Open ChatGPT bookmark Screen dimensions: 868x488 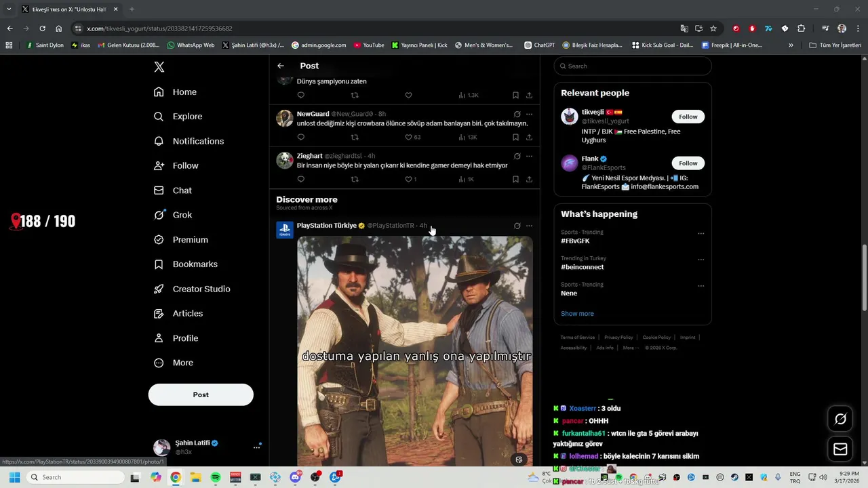[539, 45]
